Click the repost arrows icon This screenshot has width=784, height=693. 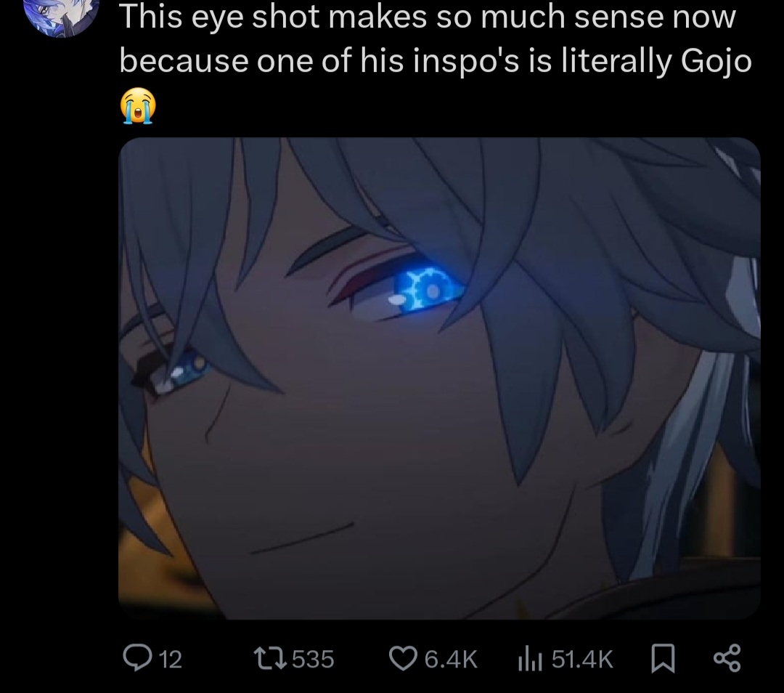pyautogui.click(x=270, y=658)
